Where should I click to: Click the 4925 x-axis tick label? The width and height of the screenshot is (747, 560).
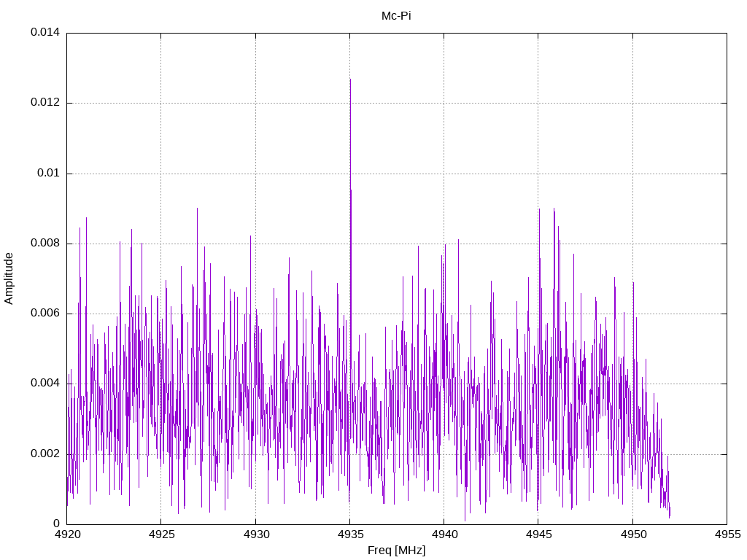[161, 534]
